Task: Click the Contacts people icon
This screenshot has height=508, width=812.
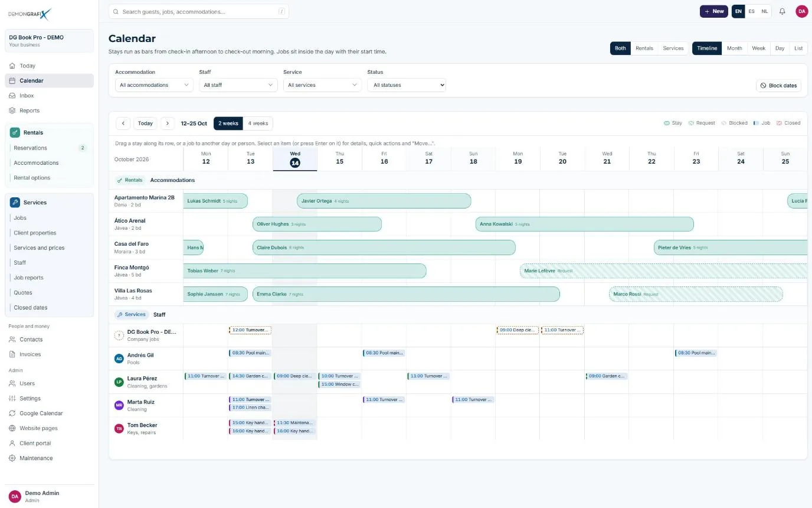Action: point(12,340)
